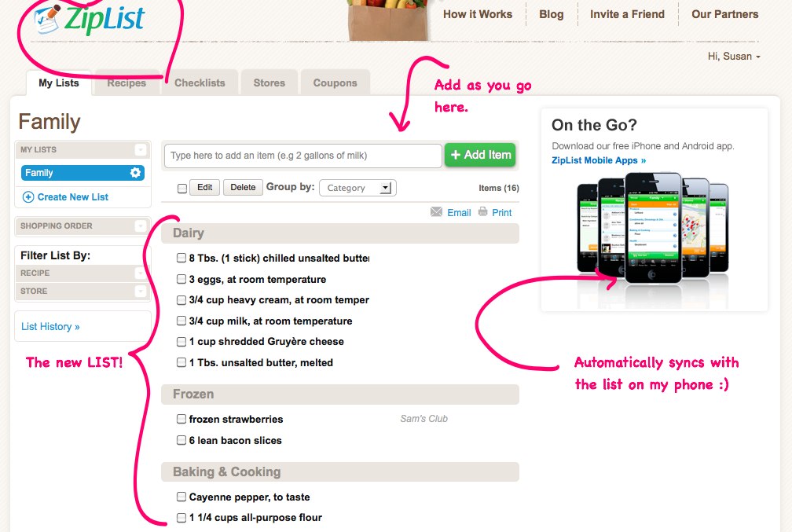Open the List History link
Screen dimensions: 792x532
coord(50,327)
